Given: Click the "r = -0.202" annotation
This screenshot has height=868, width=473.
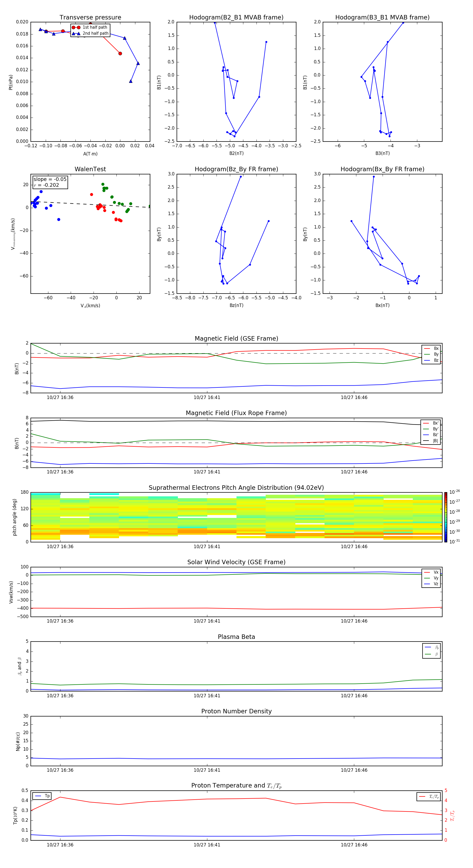Looking at the screenshot, I should 47,185.
